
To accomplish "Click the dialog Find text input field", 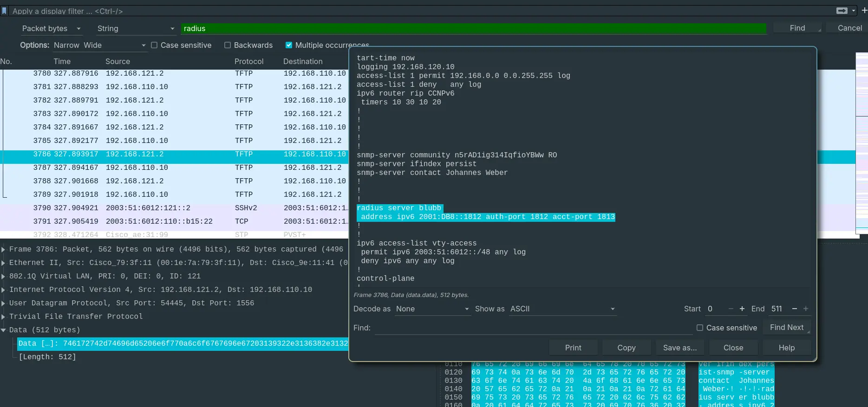I will [x=533, y=328].
